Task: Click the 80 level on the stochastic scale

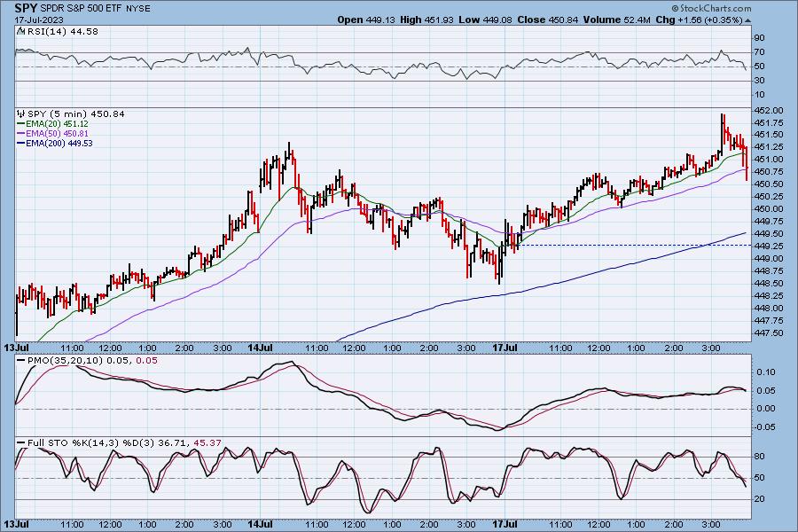Action: [x=759, y=457]
